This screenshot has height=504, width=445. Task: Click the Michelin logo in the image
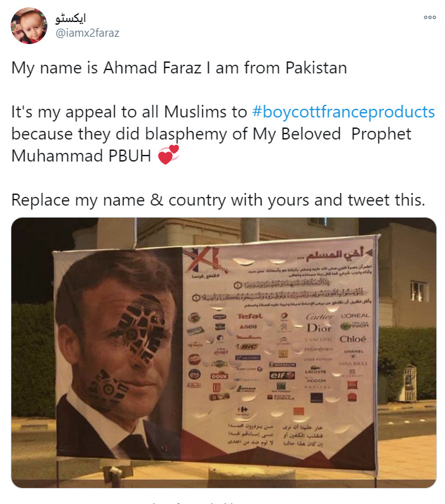[281, 364]
